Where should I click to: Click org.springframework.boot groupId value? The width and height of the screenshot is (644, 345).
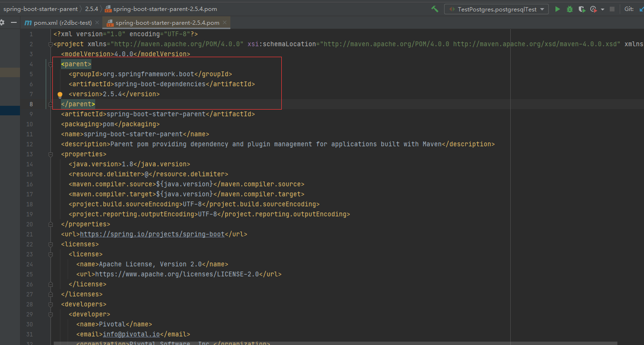click(149, 74)
